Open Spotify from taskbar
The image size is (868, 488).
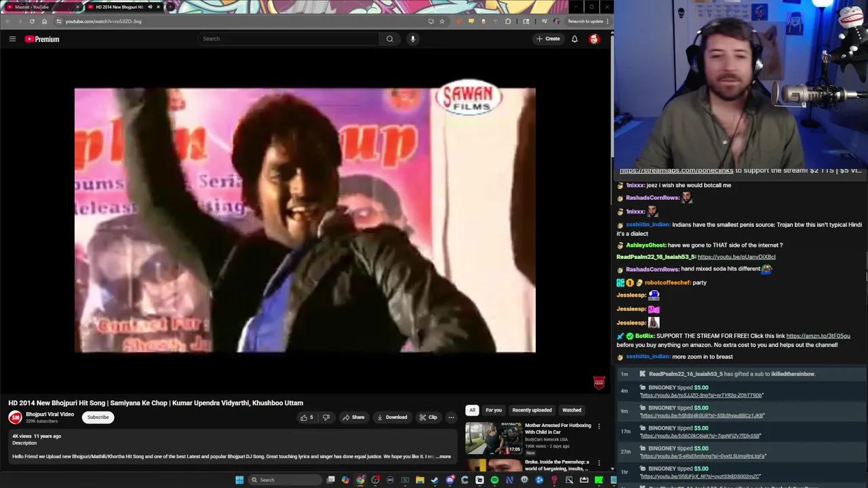(x=494, y=480)
